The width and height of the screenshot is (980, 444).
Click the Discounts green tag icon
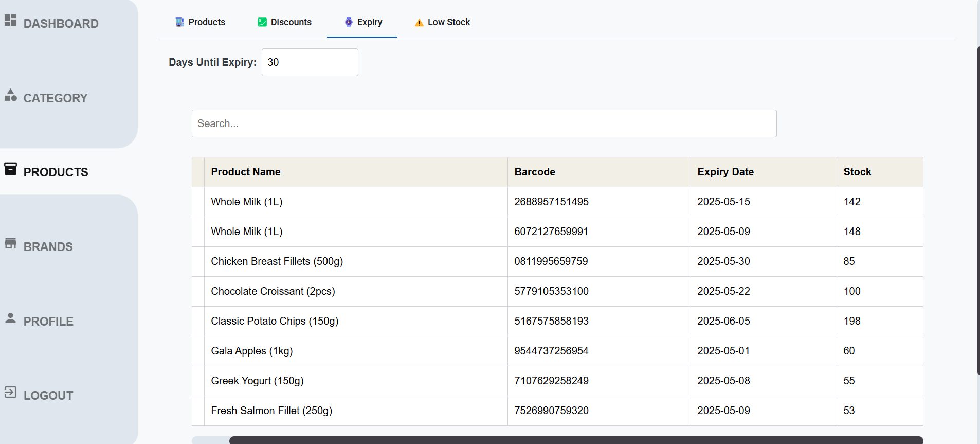coord(262,22)
